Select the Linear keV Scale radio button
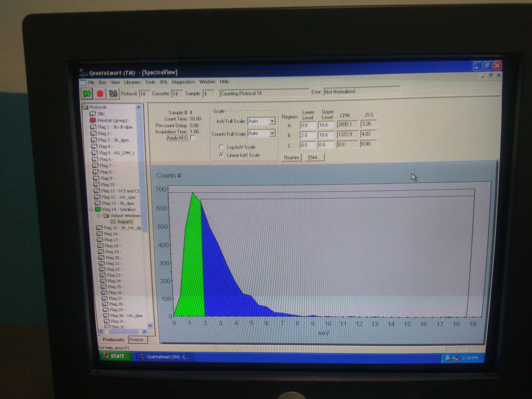 coord(221,155)
